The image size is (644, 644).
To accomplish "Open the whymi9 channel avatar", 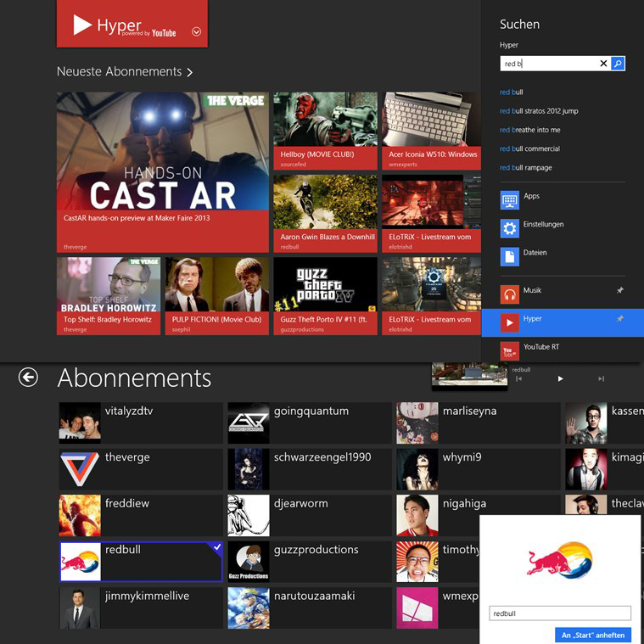I will pos(417,469).
